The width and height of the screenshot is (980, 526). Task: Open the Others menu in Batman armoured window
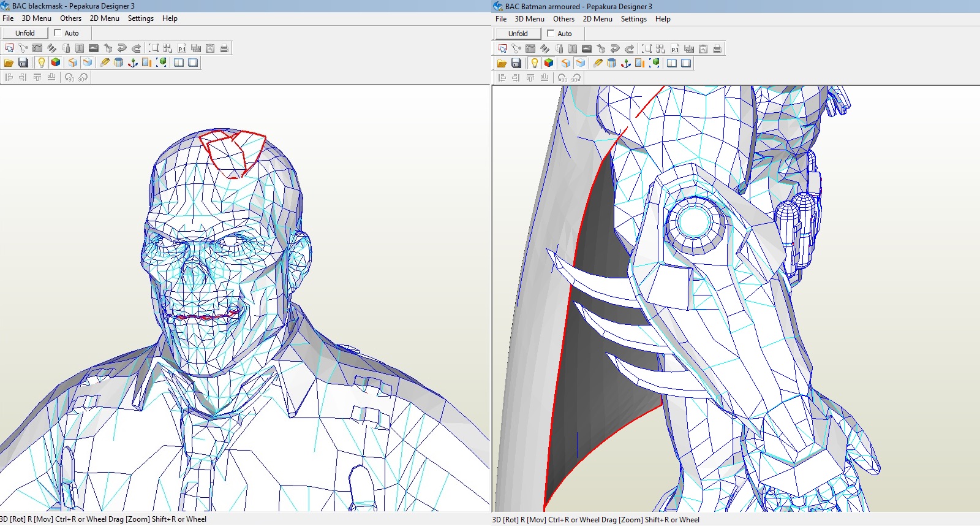click(563, 19)
